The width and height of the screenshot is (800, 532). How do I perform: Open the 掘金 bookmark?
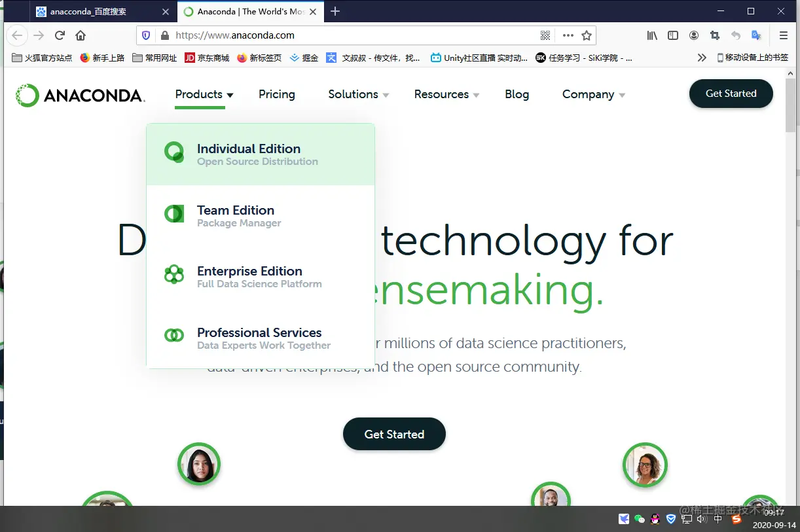click(x=304, y=58)
